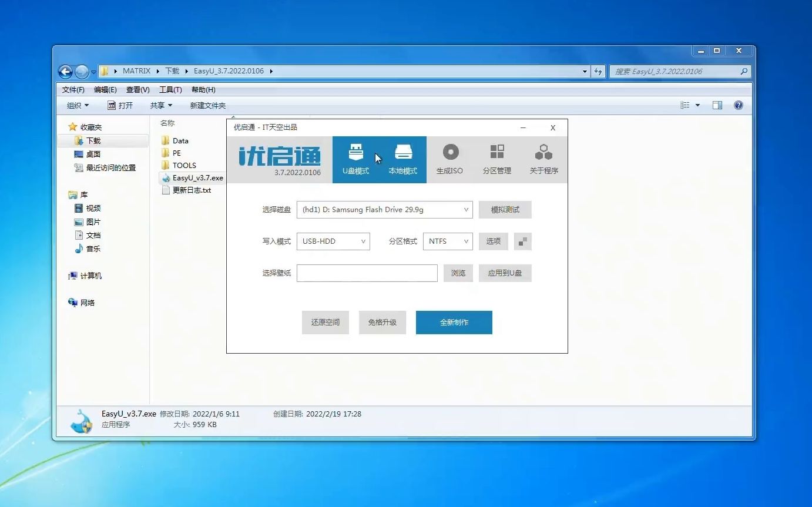This screenshot has width=812, height=507.
Task: Click the 应用到U盘 button
Action: click(505, 273)
